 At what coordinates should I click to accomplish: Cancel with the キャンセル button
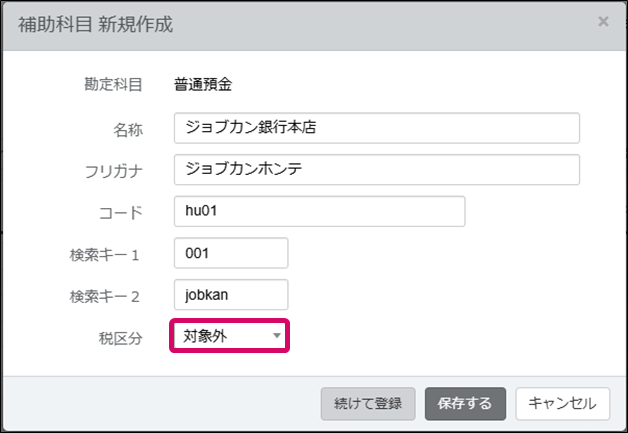coord(562,404)
